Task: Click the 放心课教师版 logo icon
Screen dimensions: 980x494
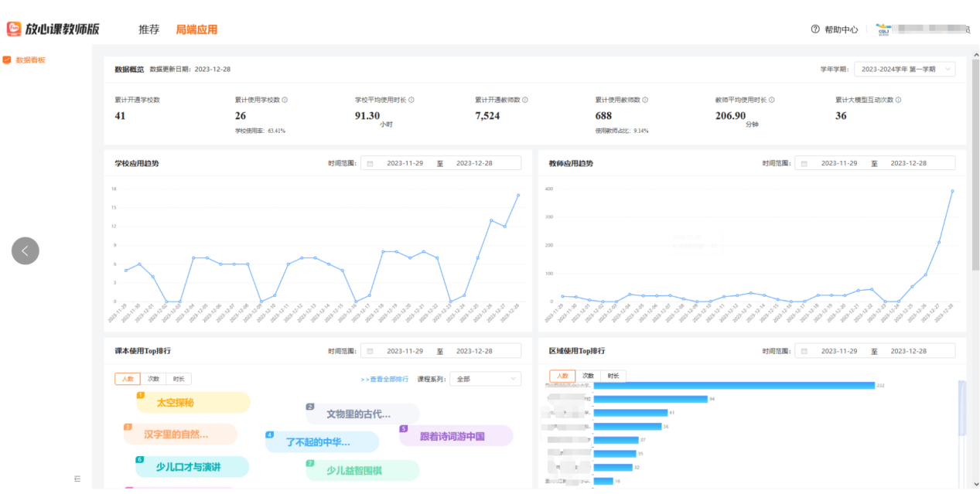Action: (14, 29)
